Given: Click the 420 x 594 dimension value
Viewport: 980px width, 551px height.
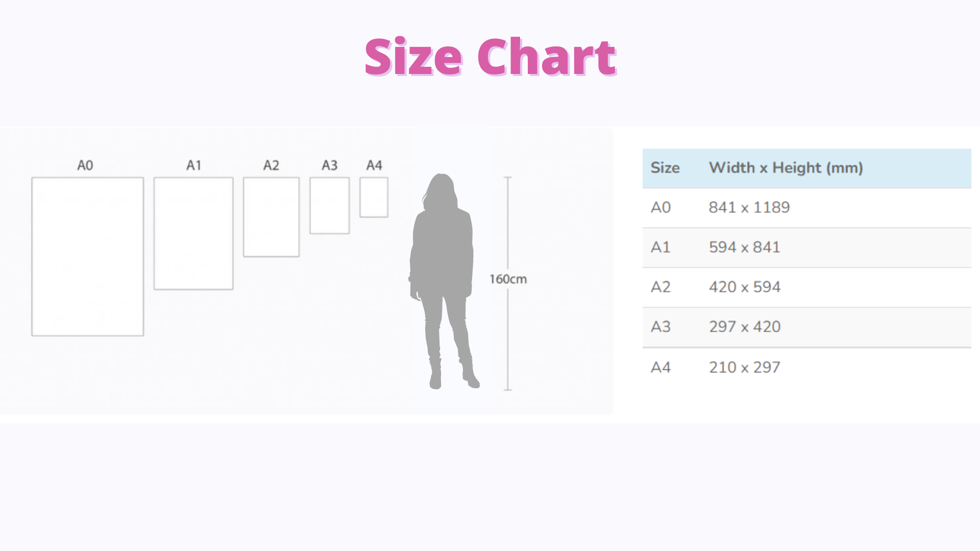Looking at the screenshot, I should pyautogui.click(x=744, y=287).
